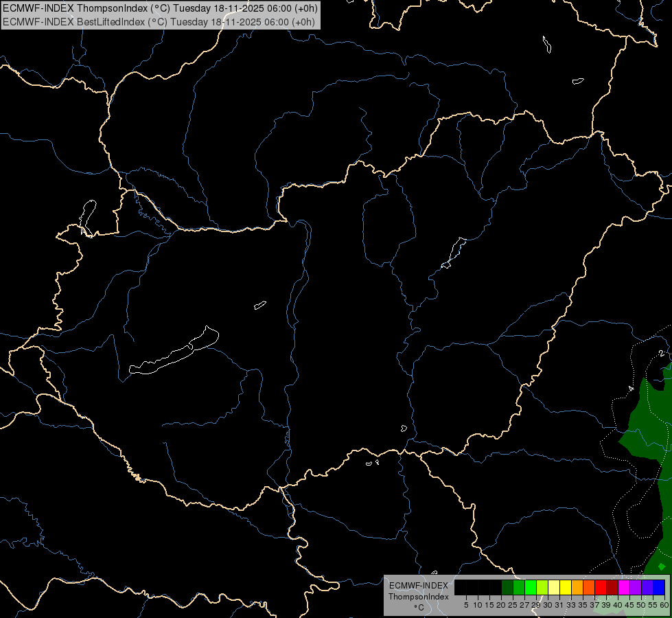
Task: Click the bright red 37–39 legend swatch
Action: tap(601, 587)
